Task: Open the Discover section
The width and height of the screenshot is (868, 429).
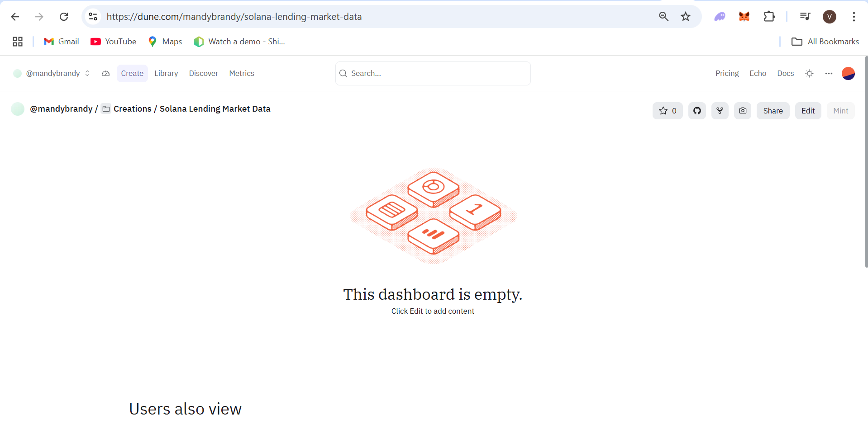Action: click(x=203, y=73)
